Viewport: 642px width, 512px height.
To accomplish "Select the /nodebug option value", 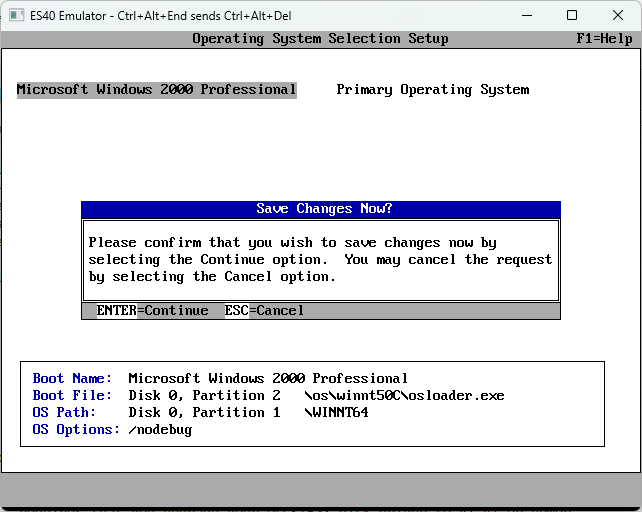I will point(160,430).
